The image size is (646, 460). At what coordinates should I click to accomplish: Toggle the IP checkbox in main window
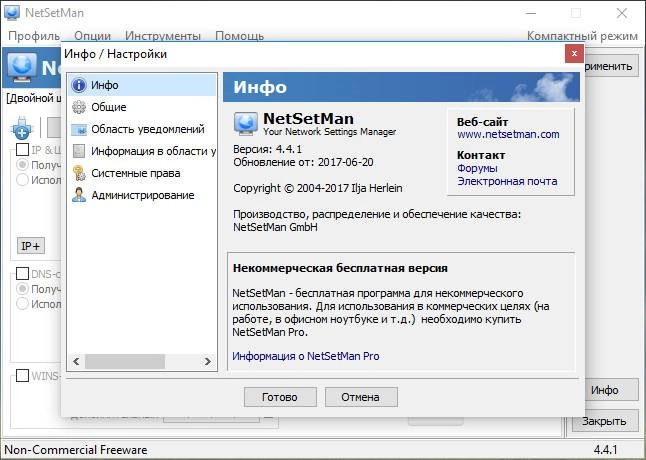coord(22,149)
